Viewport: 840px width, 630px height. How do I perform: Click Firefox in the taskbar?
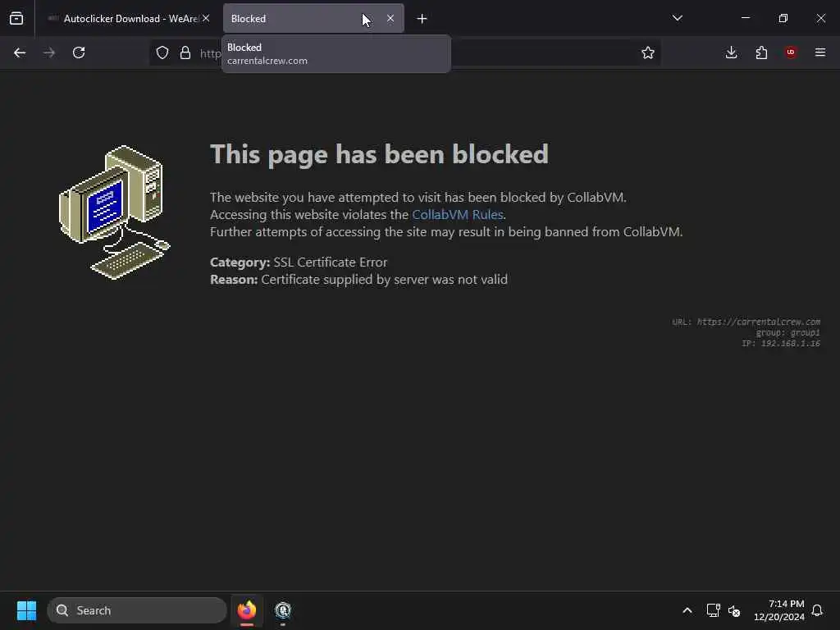point(247,610)
